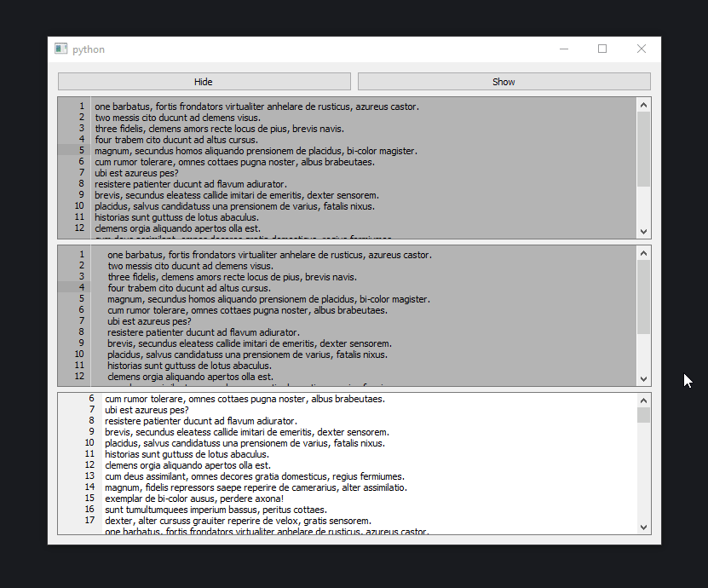
Task: Close the python window
Action: point(642,49)
